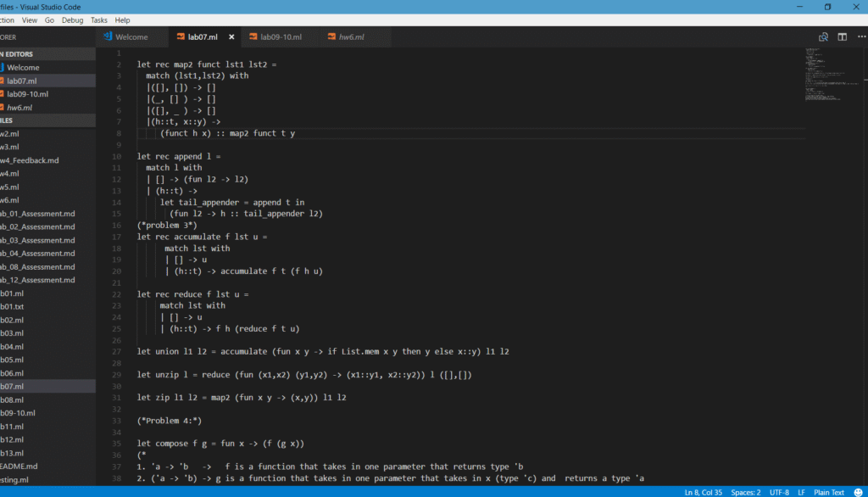Click the VS Code icon on Welcome tab
Image resolution: width=868 pixels, height=497 pixels.
click(x=108, y=36)
